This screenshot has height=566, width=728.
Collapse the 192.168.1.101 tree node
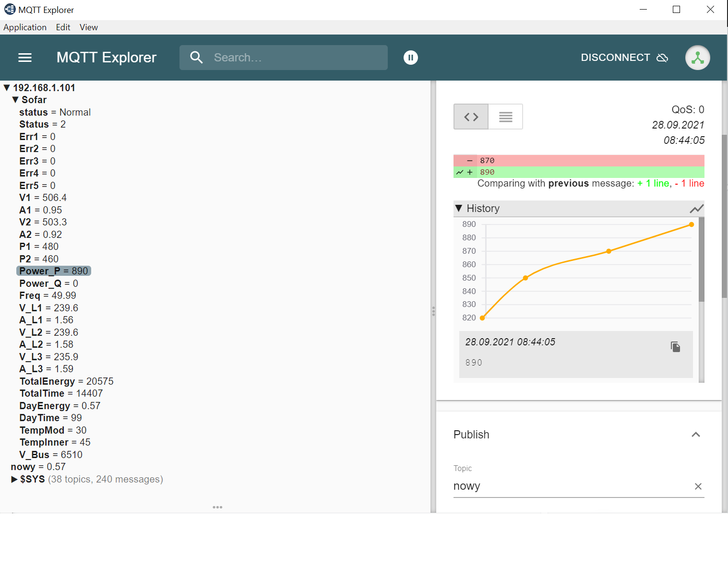coord(7,88)
